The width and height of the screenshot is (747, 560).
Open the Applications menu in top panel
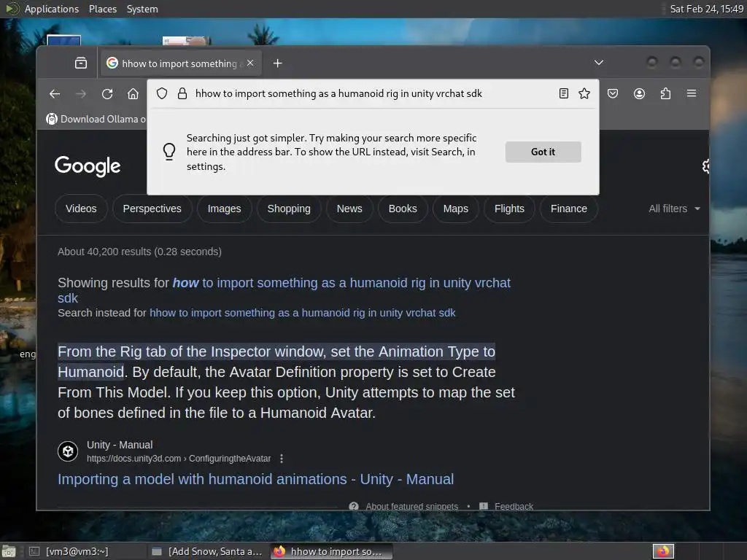point(52,9)
